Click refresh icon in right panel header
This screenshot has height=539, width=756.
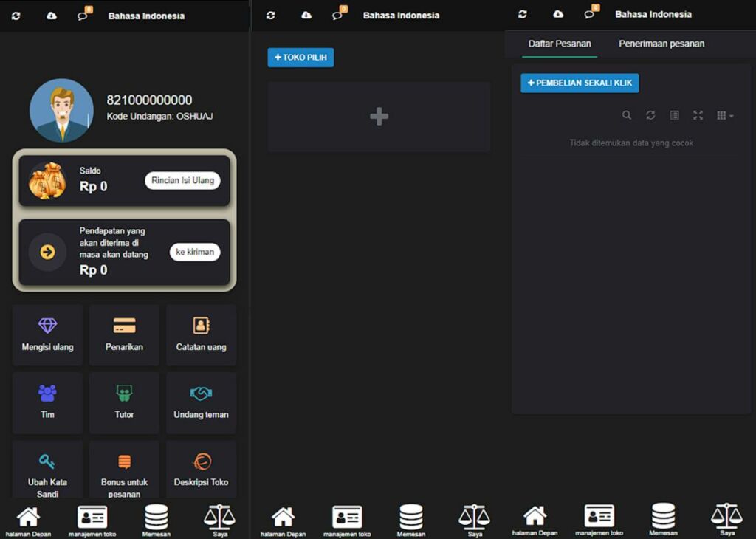[x=522, y=15]
